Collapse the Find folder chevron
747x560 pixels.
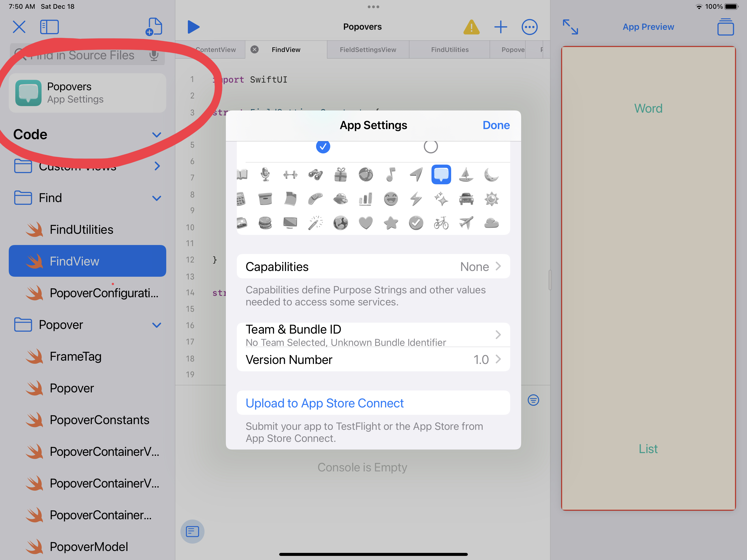point(156,198)
